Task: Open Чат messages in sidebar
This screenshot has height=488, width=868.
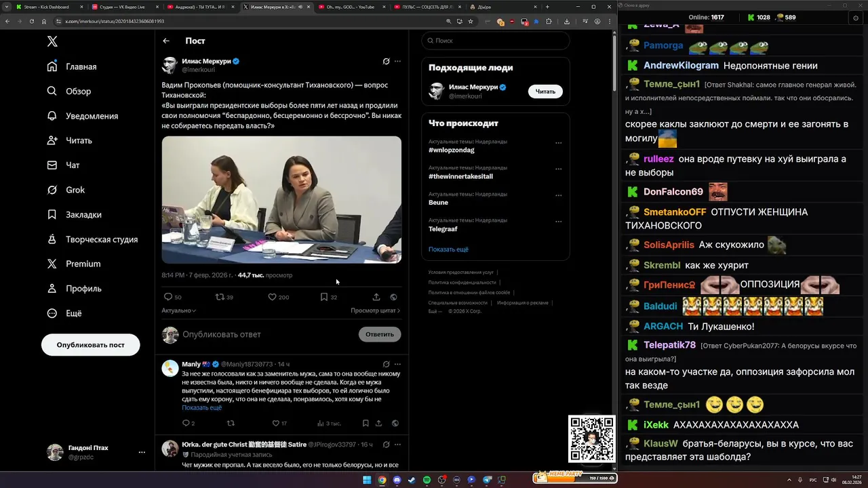Action: [x=64, y=165]
